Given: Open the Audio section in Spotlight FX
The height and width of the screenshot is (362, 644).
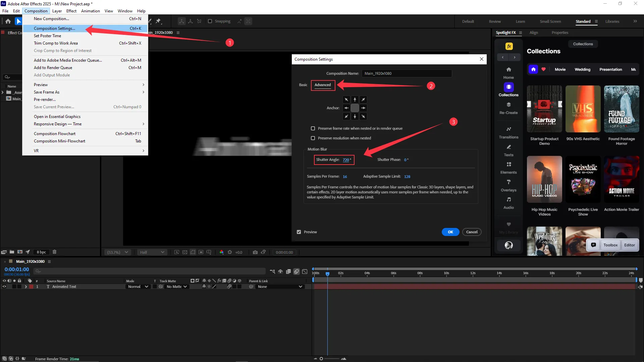Looking at the screenshot, I should tap(508, 203).
